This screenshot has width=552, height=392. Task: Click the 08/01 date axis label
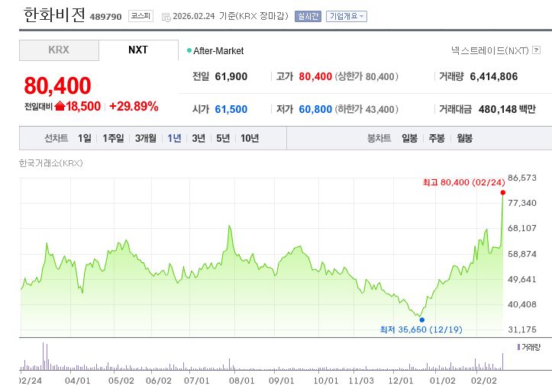241,381
